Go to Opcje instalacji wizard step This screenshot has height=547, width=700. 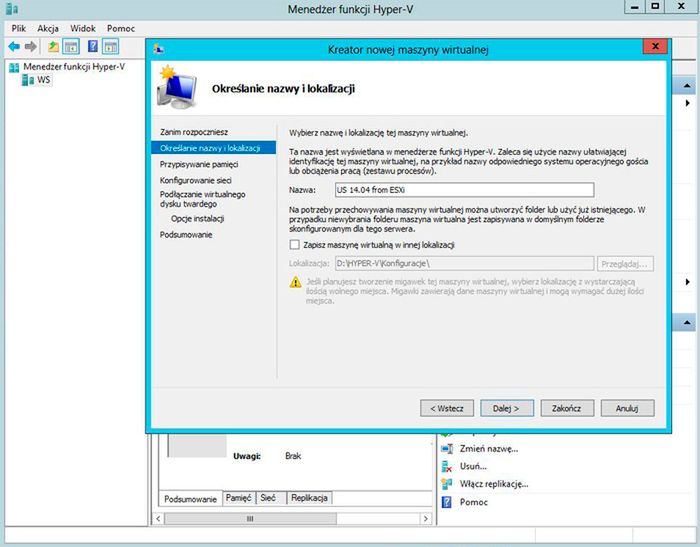[x=197, y=219]
